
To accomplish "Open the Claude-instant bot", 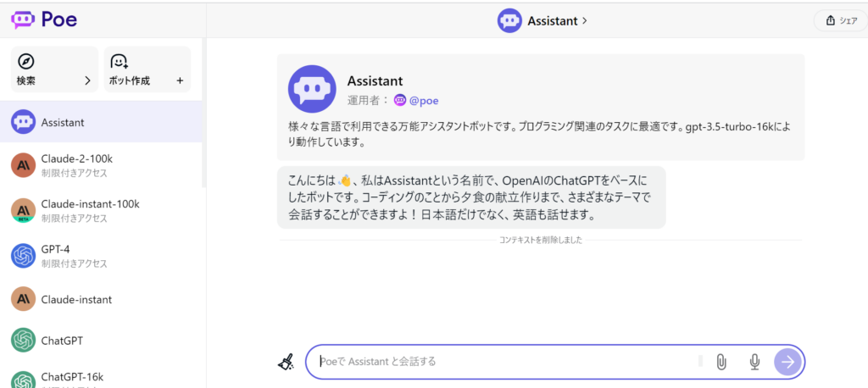I will click(101, 299).
